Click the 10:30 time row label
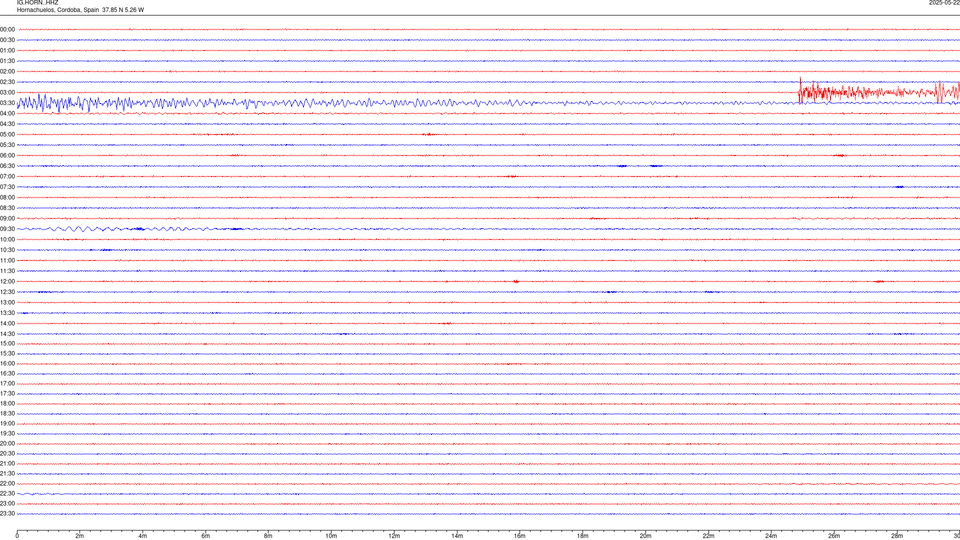Image resolution: width=960 pixels, height=540 pixels. (7, 250)
